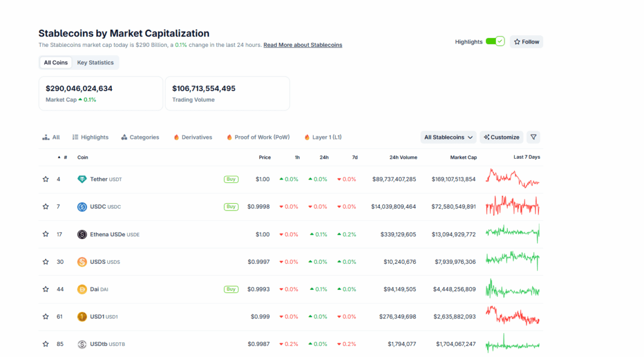644x357 pixels.
Task: Expand the All Stablecoins dropdown
Action: pyautogui.click(x=448, y=137)
